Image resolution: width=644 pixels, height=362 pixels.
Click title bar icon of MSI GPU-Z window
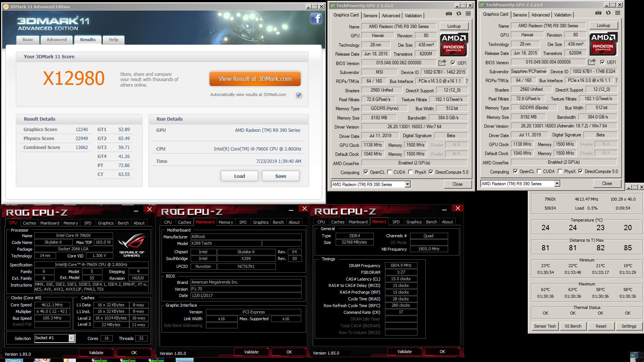[x=332, y=6]
